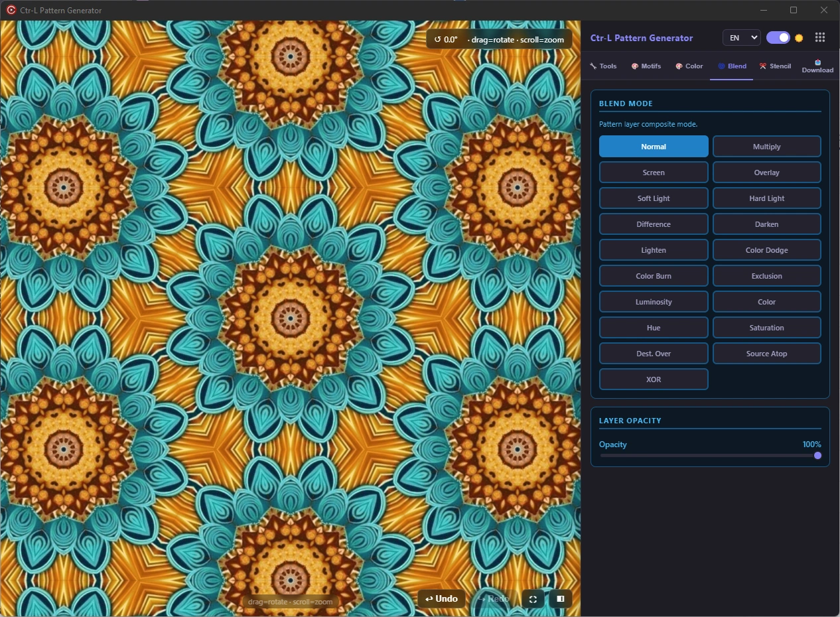Screen dimensions: 840x617
Task: Click the fullscreen icon button on canvas
Action: click(533, 599)
